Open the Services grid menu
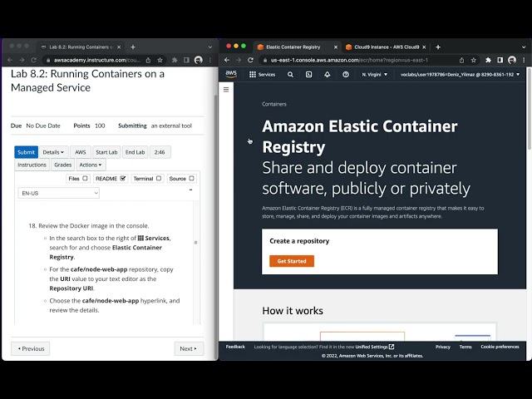 click(x=263, y=74)
